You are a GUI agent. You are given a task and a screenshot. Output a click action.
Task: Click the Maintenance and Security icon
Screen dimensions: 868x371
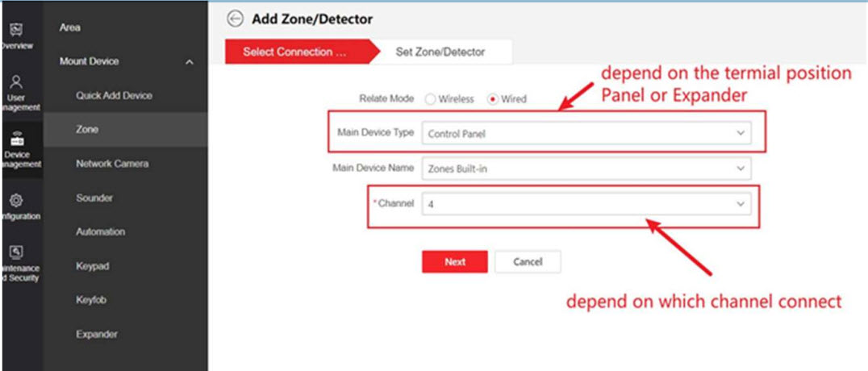coord(16,253)
